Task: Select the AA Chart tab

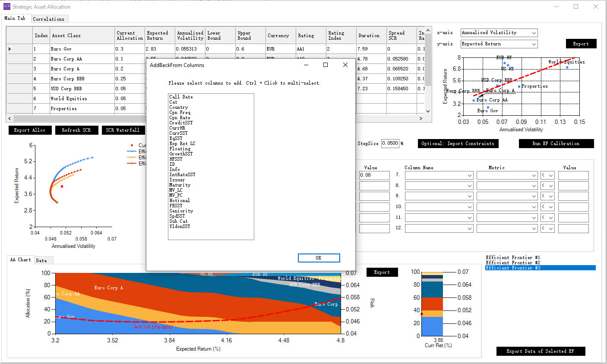Action: click(20, 260)
